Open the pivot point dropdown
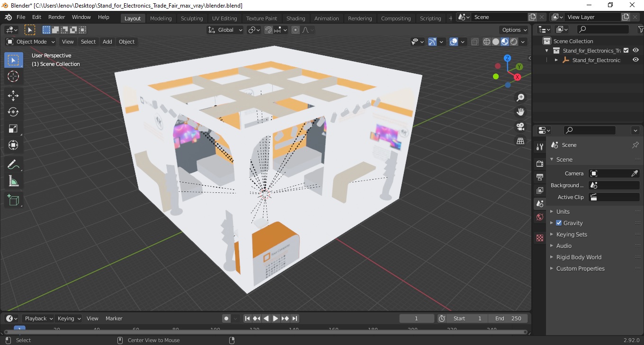This screenshot has height=345, width=644. pos(254,30)
